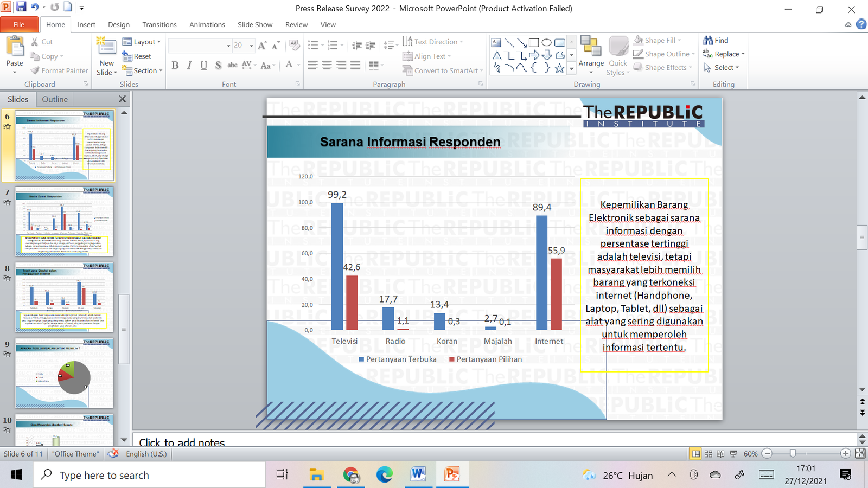Click the Save icon in quick access toolbar

click(21, 7)
